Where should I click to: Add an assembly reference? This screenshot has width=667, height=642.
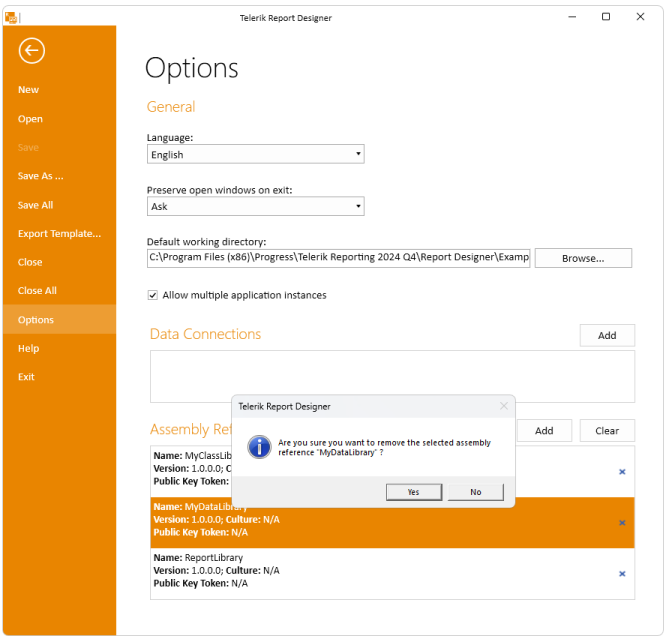click(x=544, y=431)
